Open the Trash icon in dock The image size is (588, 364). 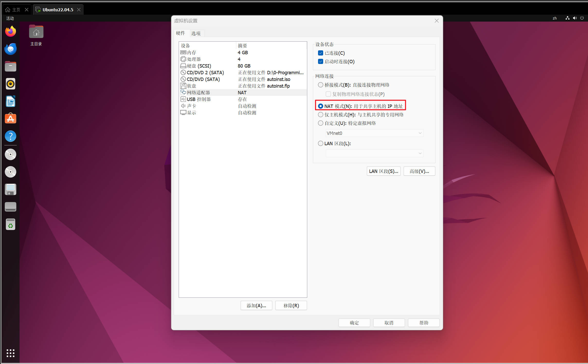coord(11,225)
